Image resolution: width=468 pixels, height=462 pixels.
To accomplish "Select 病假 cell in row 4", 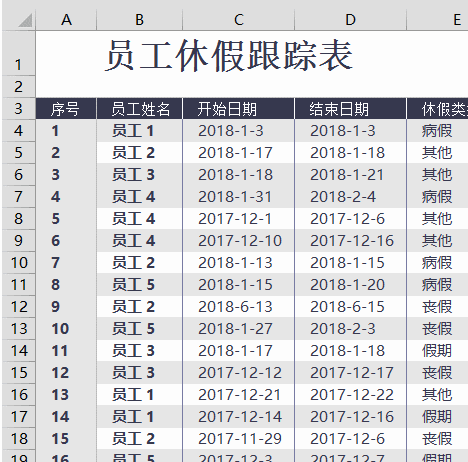I will 437,131.
